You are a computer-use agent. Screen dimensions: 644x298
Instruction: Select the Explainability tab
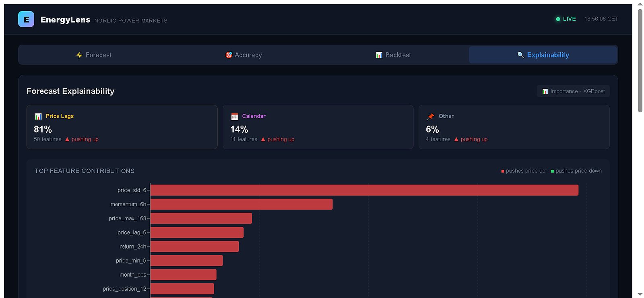click(x=543, y=55)
